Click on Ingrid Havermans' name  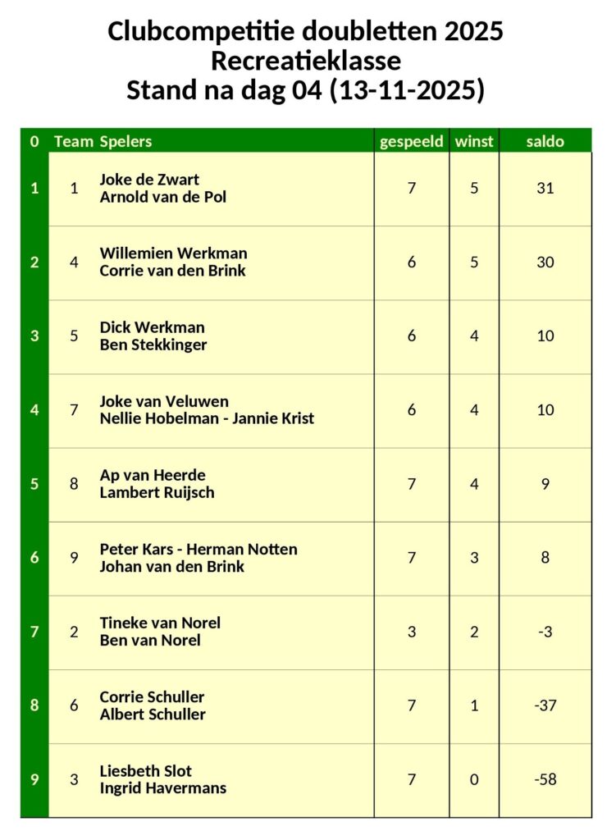tap(162, 787)
